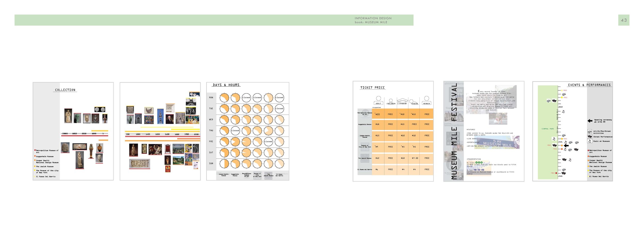The width and height of the screenshot is (644, 248).
Task: Click the Music at Museums note legend icon
Action: point(589,141)
